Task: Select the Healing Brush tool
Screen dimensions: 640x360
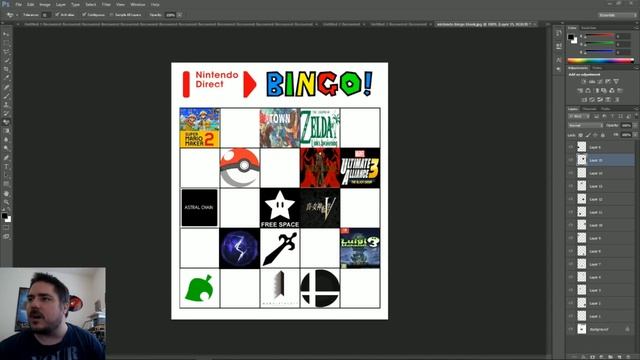Action: click(x=6, y=87)
